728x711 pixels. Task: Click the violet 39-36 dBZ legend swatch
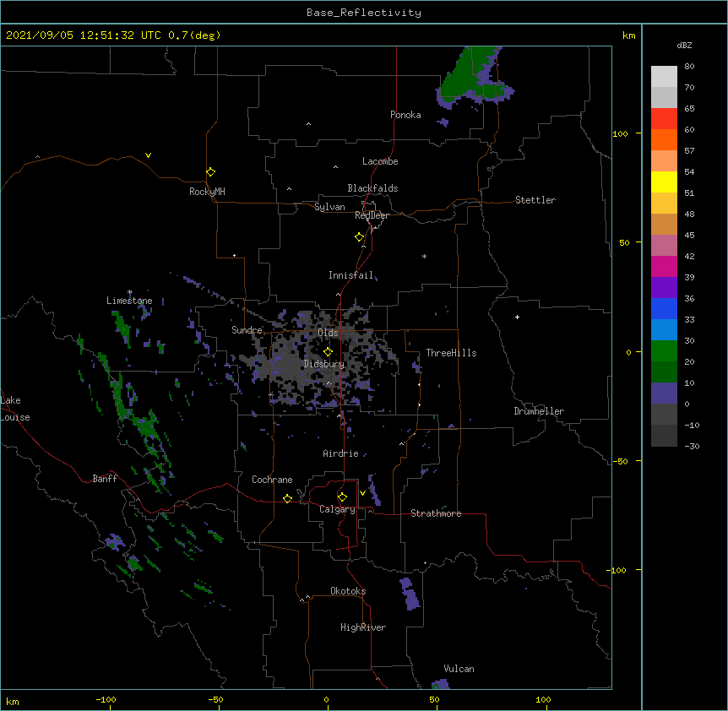[x=664, y=288]
